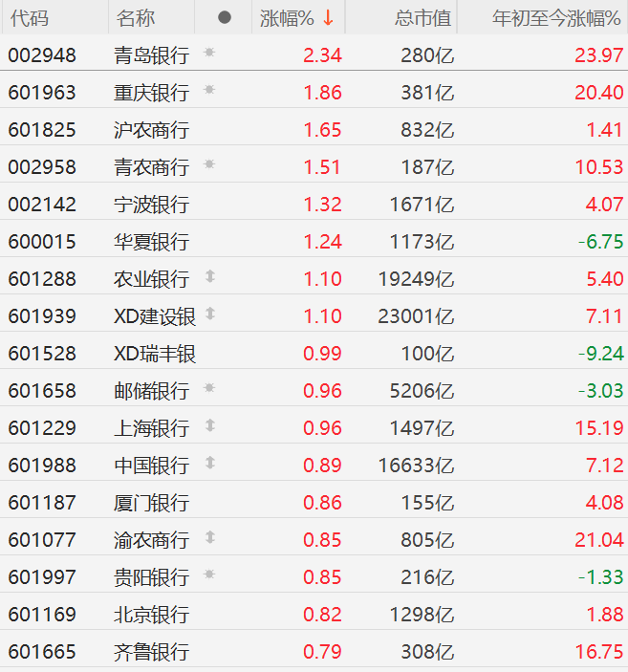
Task: Click the 16.75 year-to-date value
Action: tap(599, 652)
